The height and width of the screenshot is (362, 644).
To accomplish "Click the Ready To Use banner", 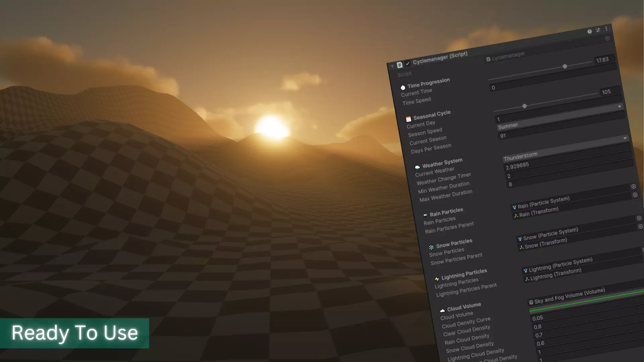I will coord(74,333).
